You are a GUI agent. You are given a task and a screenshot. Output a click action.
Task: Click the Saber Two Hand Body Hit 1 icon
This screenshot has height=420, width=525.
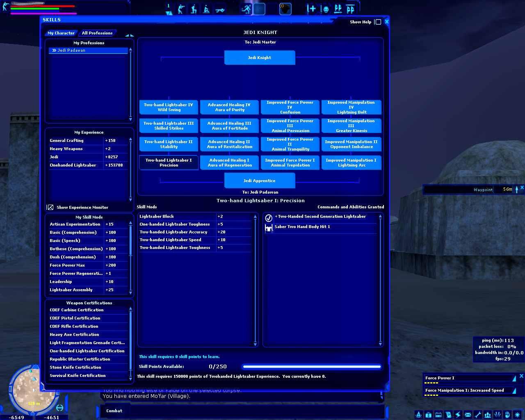click(269, 228)
